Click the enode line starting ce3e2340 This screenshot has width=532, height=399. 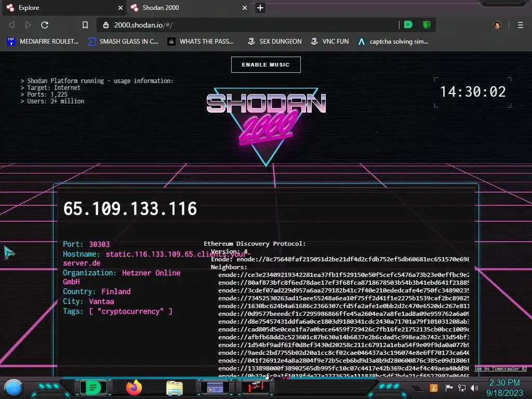pos(344,274)
